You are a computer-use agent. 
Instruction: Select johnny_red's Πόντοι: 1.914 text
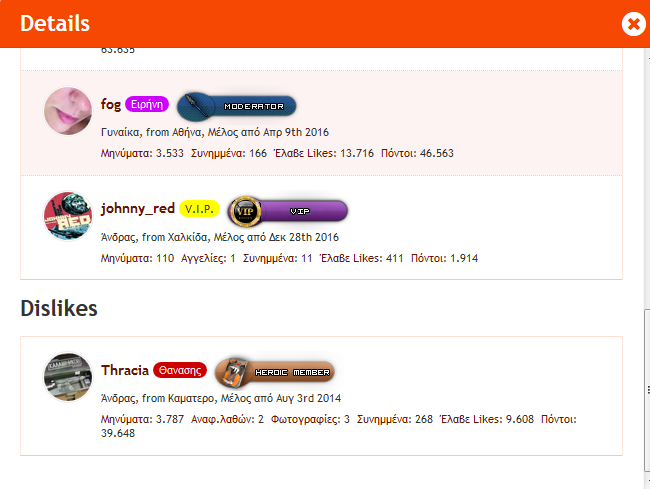coord(444,258)
